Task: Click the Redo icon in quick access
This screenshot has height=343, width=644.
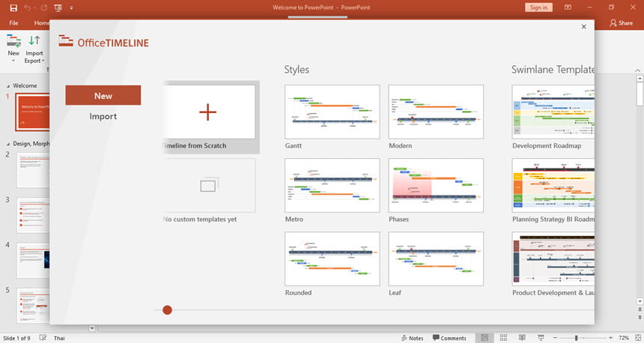Action: click(44, 7)
